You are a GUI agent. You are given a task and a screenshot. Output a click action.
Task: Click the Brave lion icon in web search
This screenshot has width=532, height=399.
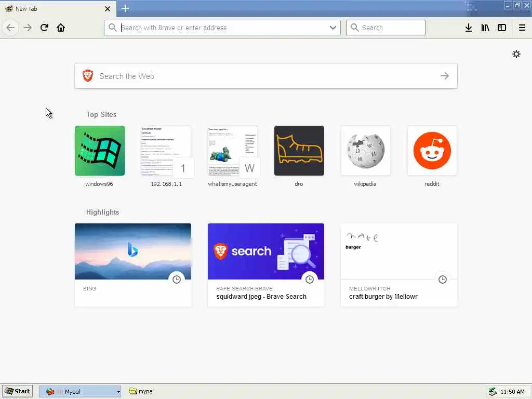(88, 76)
